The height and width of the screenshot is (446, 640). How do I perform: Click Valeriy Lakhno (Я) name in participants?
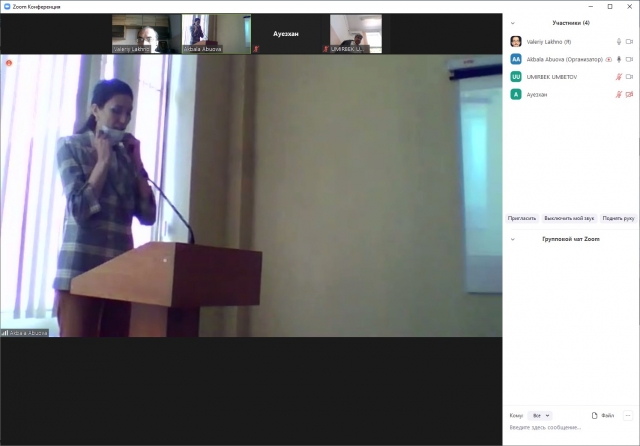coord(549,42)
